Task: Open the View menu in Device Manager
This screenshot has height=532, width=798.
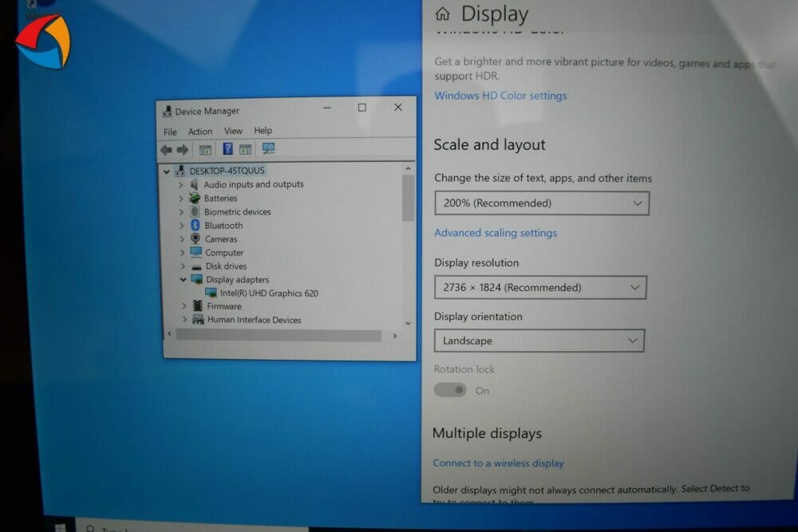Action: [x=233, y=131]
